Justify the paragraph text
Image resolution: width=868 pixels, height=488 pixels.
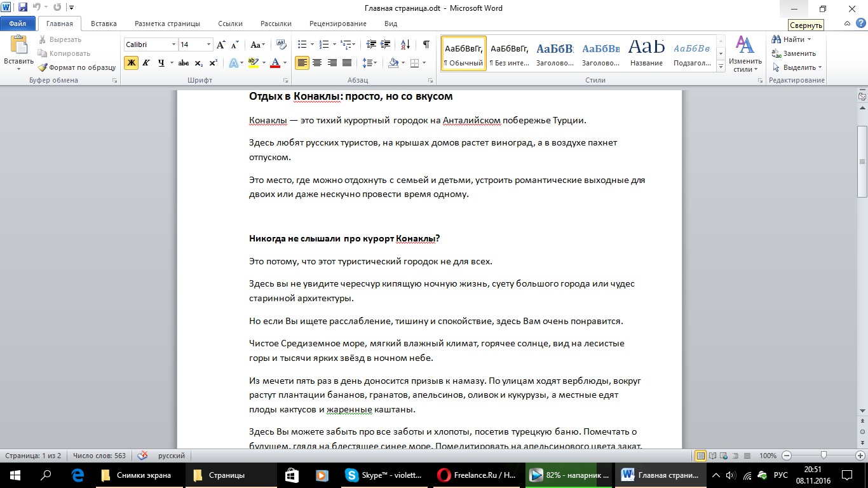[347, 63]
